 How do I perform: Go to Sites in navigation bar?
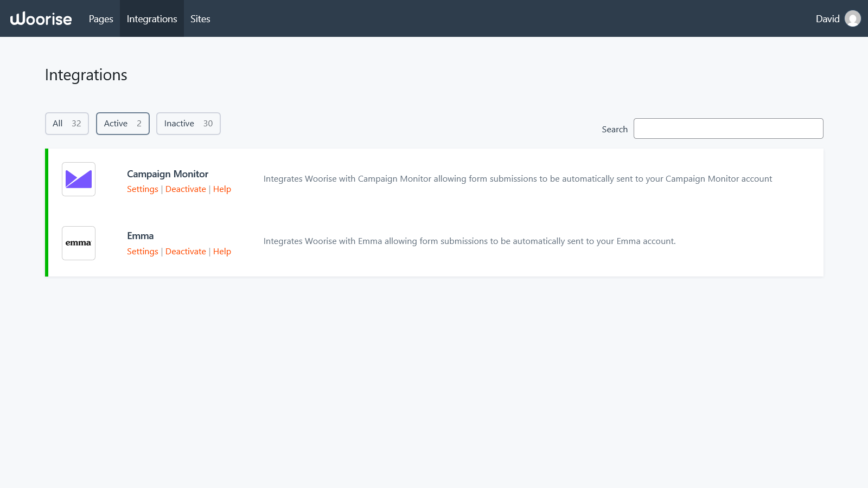point(200,19)
